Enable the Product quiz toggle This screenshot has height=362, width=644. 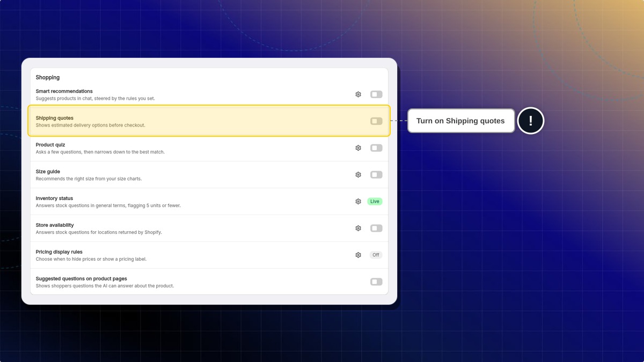(x=376, y=148)
